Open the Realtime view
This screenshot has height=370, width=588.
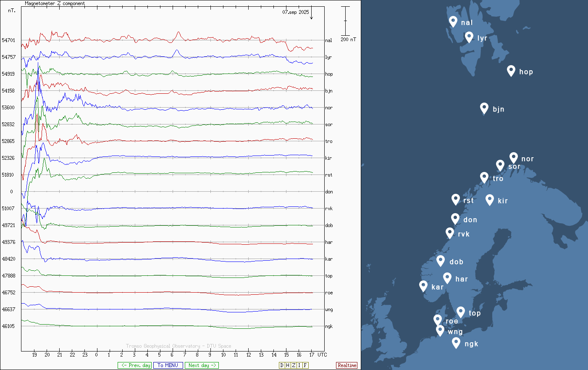[347, 365]
